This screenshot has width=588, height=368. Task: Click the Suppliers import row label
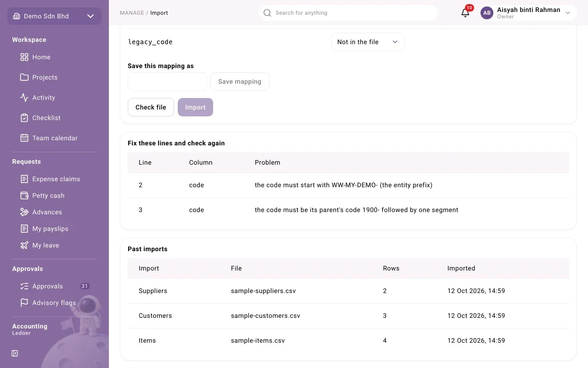coord(153,291)
